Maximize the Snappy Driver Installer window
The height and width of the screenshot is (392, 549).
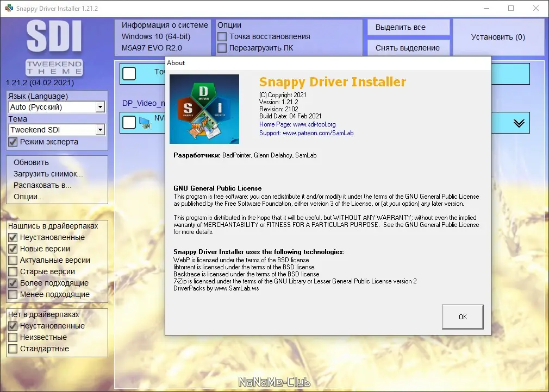pyautogui.click(x=511, y=8)
